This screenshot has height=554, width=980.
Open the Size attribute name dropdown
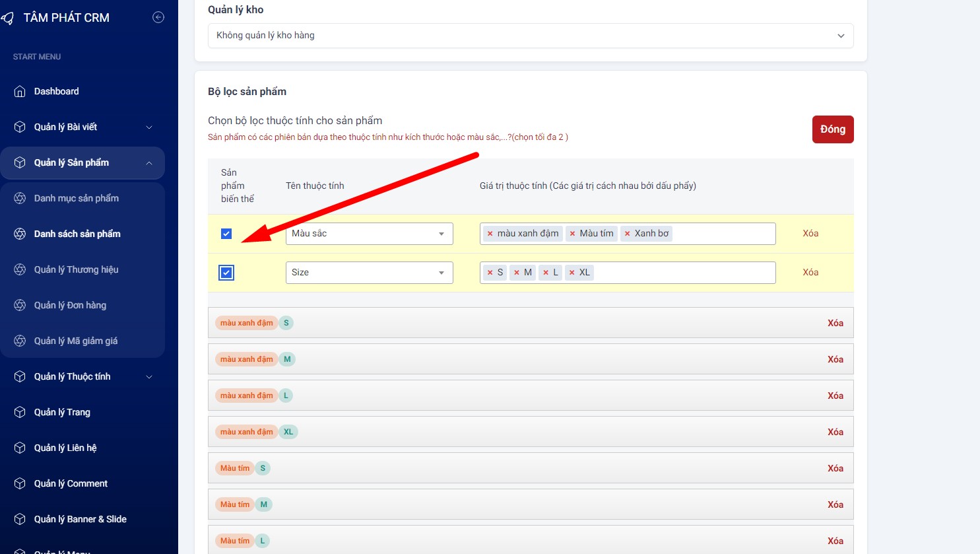click(x=369, y=273)
